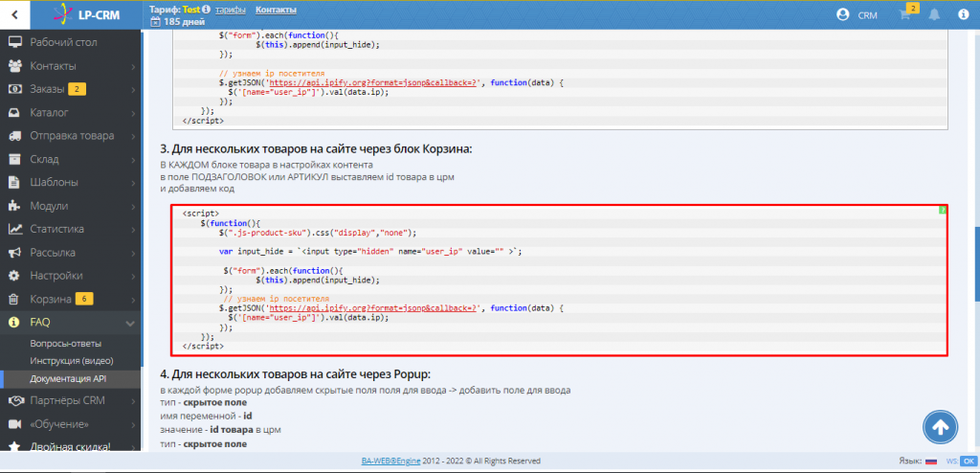Click the Настройки gear icon
Image resolution: width=980 pixels, height=473 pixels.
click(15, 276)
